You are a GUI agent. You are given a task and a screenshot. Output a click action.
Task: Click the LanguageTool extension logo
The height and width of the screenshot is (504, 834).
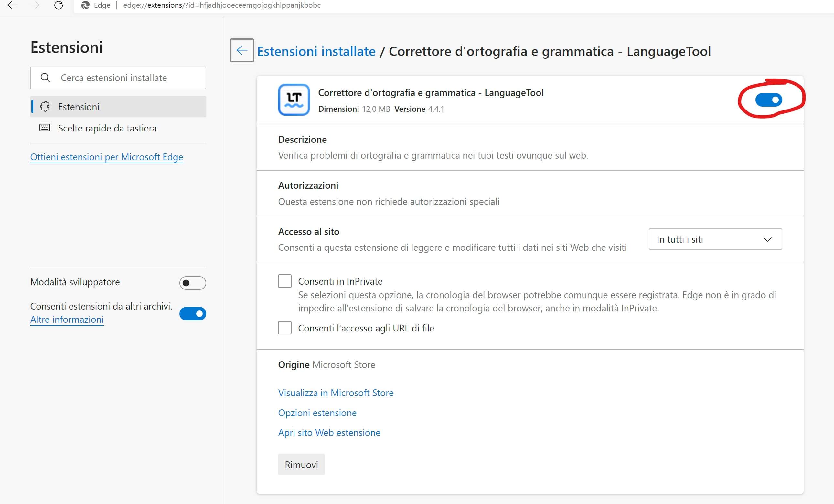(294, 100)
